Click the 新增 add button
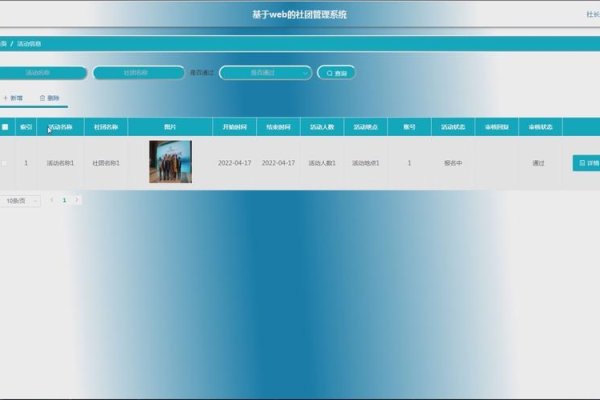Image resolution: width=600 pixels, height=400 pixels. click(13, 98)
